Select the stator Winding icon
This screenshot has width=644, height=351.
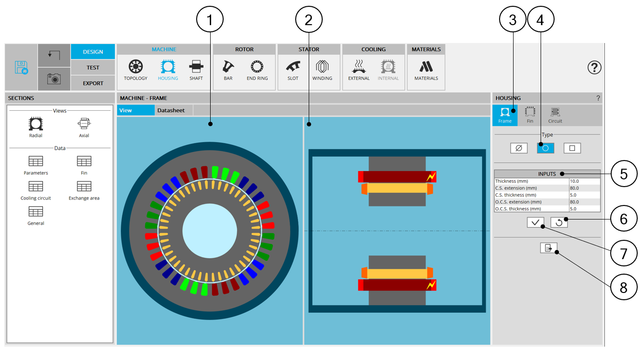tap(322, 70)
